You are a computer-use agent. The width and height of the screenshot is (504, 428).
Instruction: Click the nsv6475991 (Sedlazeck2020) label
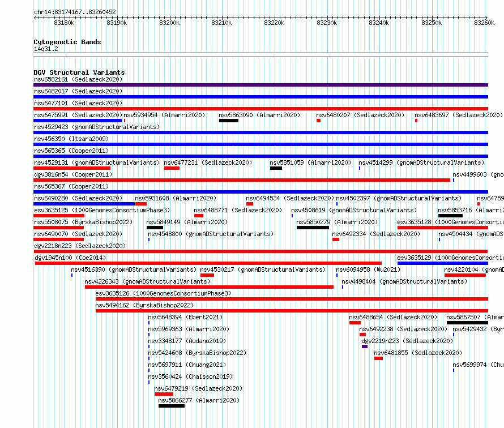click(x=78, y=115)
